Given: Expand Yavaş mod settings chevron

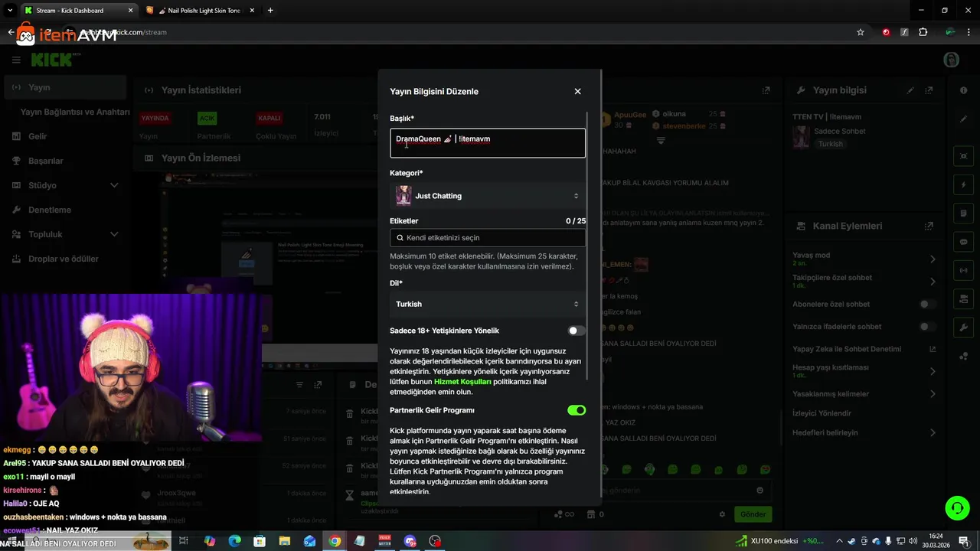Looking at the screenshot, I should tap(933, 259).
